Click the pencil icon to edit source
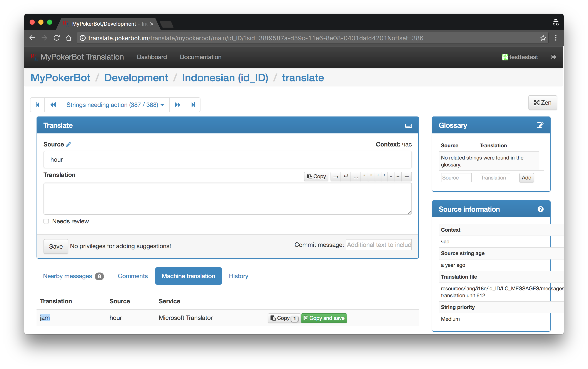 [x=68, y=145]
